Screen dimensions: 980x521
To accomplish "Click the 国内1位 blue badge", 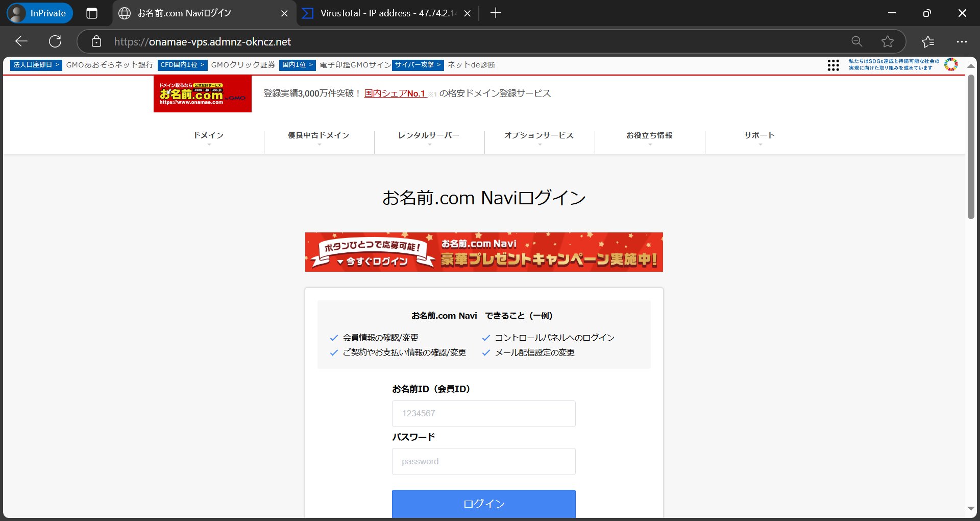I will tap(298, 65).
